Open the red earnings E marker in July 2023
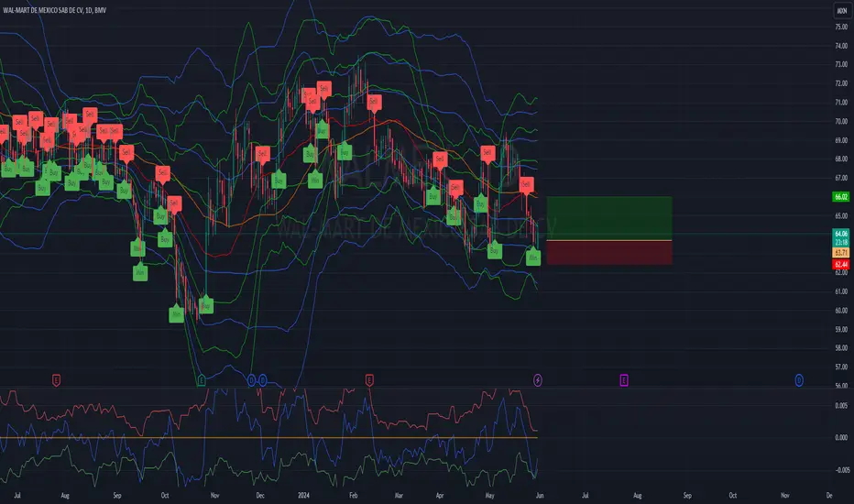The image size is (854, 504). pyautogui.click(x=56, y=379)
